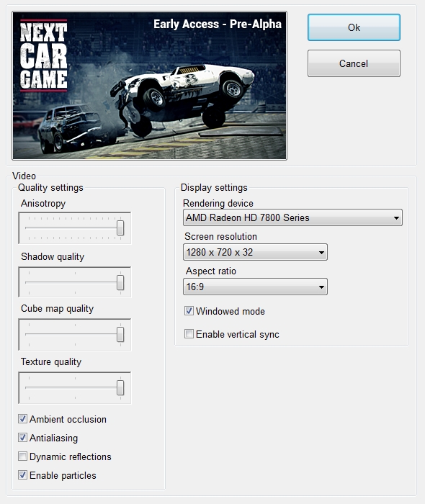Image resolution: width=425 pixels, height=504 pixels.
Task: Click the Next Car Game banner image
Action: point(150,86)
